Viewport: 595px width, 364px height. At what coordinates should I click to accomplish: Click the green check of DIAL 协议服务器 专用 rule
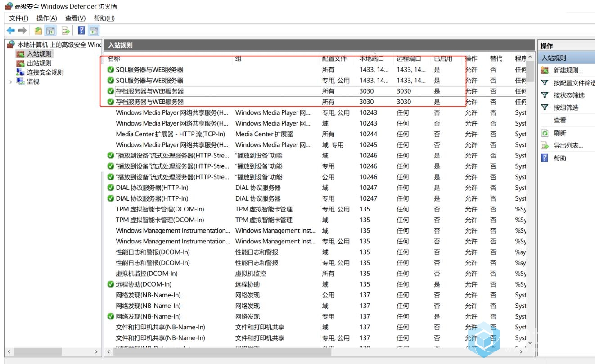coord(111,198)
